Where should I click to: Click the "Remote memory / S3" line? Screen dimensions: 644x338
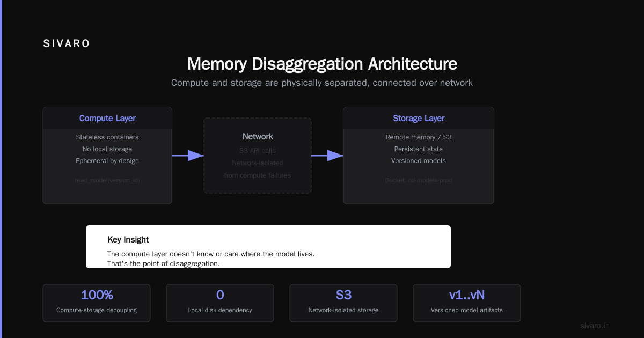point(419,137)
